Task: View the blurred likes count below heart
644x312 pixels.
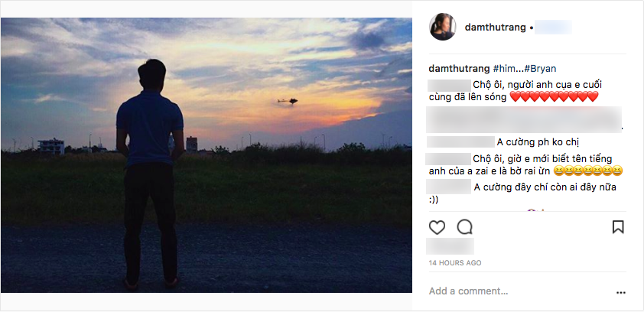Action: [x=450, y=246]
